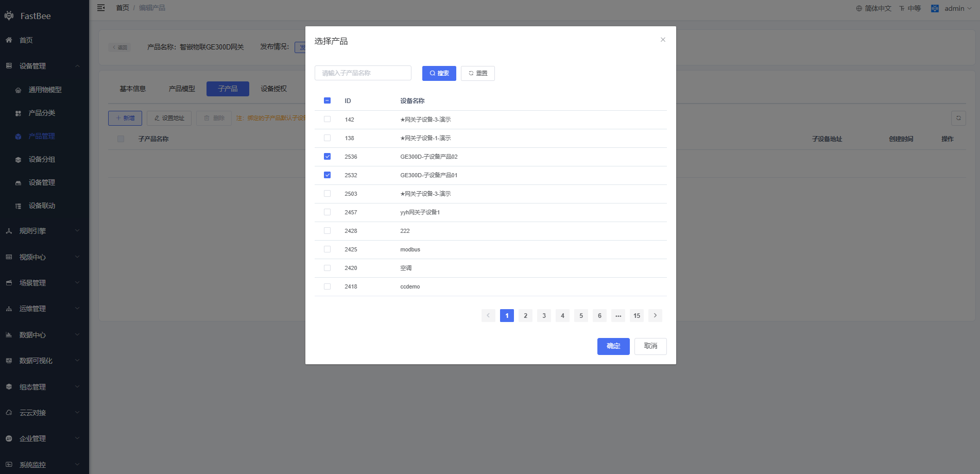Viewport: 980px width, 474px height.
Task: Open the admin user dropdown arrow
Action: pos(970,8)
